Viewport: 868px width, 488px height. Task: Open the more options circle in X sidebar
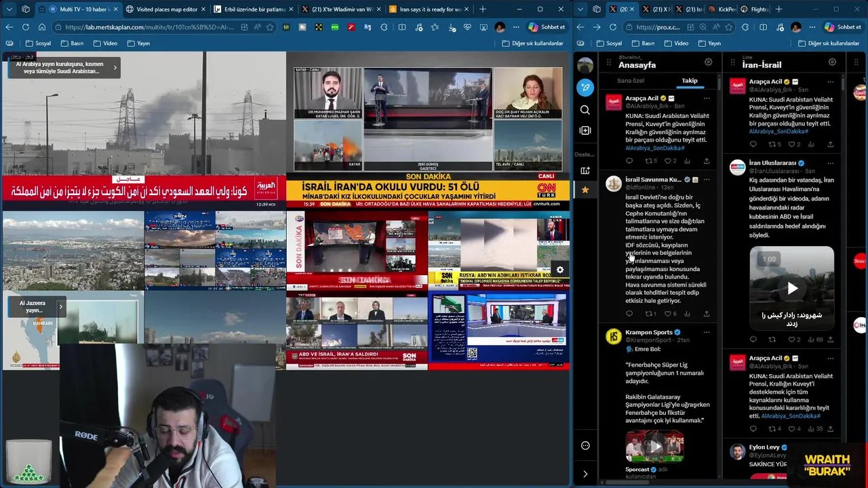[x=585, y=445]
